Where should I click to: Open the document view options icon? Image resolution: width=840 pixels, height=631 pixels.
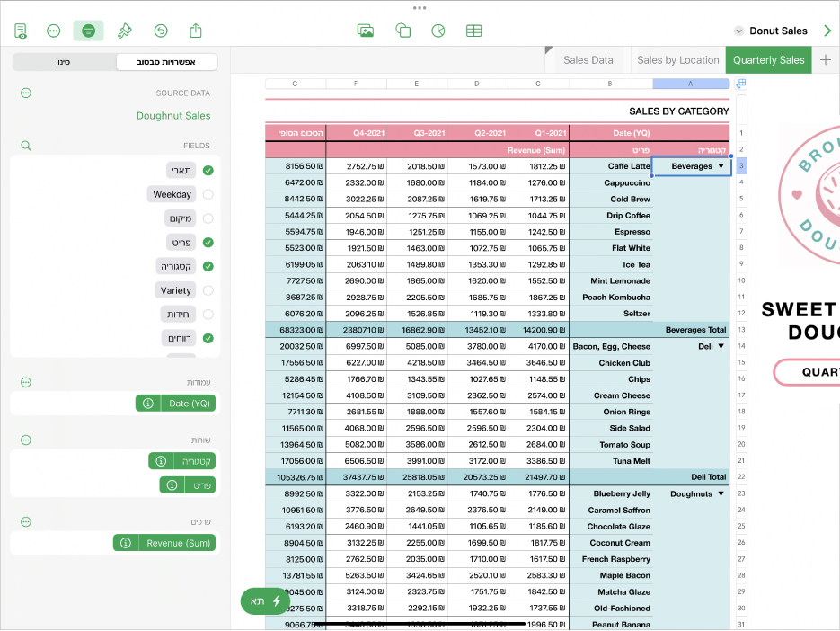point(21,31)
